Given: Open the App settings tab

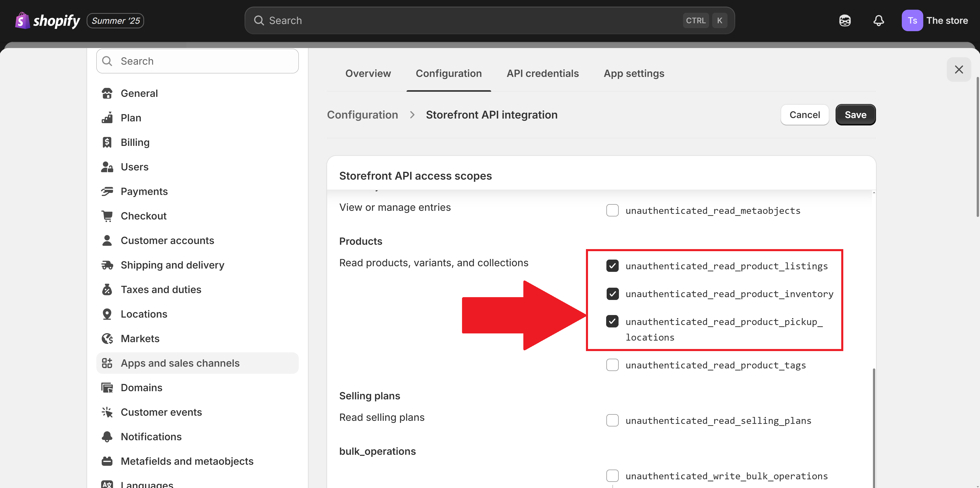Looking at the screenshot, I should (x=633, y=73).
